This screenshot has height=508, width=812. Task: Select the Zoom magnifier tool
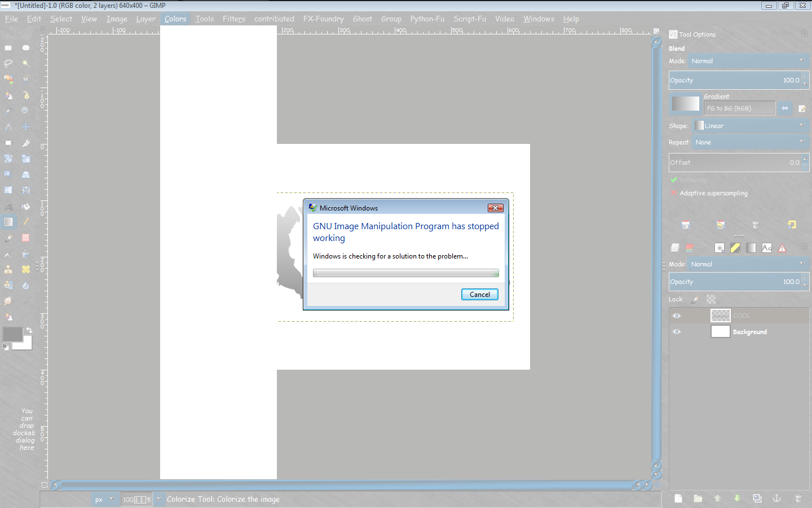tap(26, 111)
